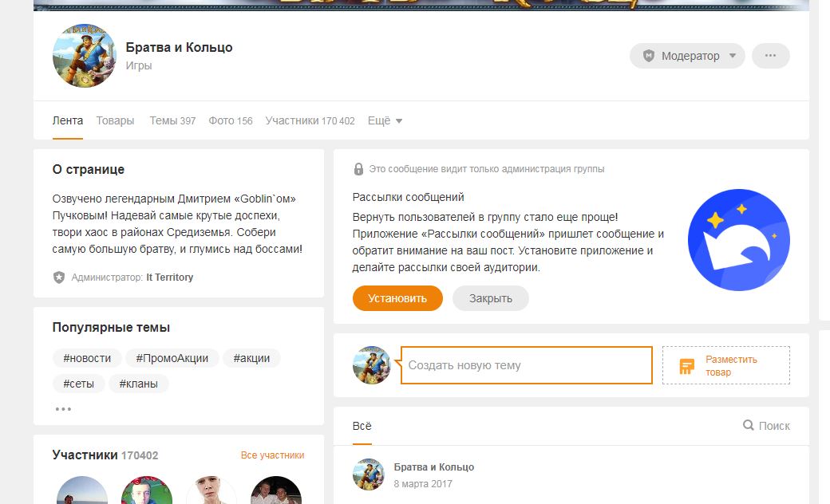Expand the Ещё menu
Screen dimensions: 830x504
(x=385, y=121)
